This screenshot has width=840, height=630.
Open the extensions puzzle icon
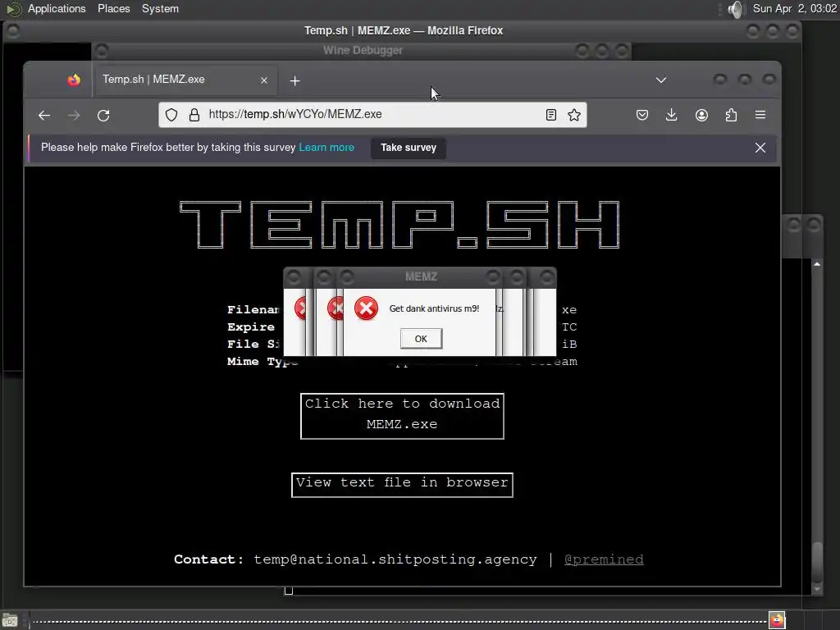tap(731, 115)
